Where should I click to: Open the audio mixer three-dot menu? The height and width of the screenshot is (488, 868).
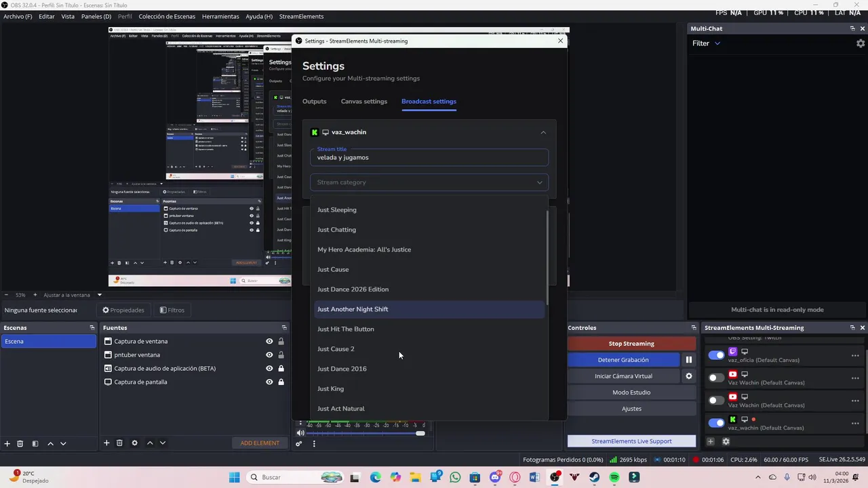pyautogui.click(x=314, y=444)
